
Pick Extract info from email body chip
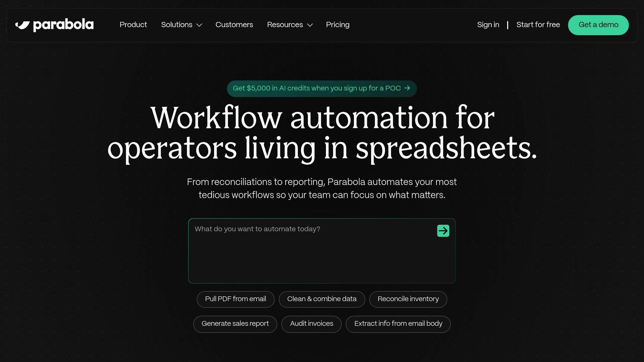pos(398,324)
